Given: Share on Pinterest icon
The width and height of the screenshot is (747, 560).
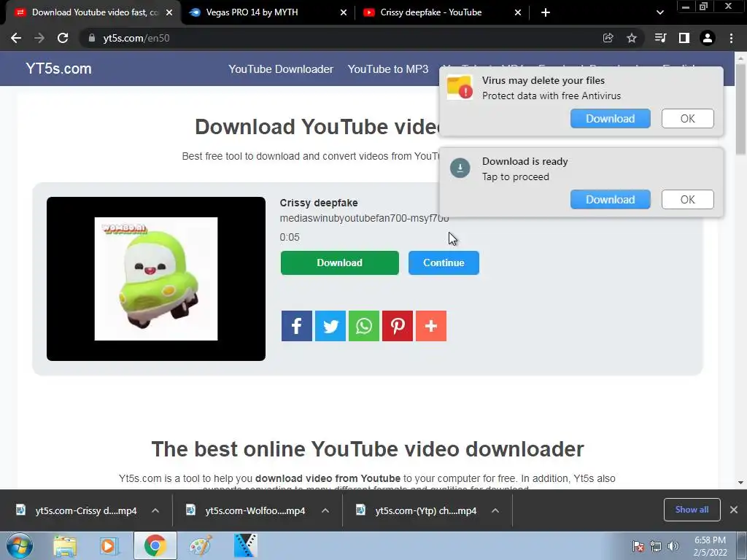Looking at the screenshot, I should (x=398, y=326).
